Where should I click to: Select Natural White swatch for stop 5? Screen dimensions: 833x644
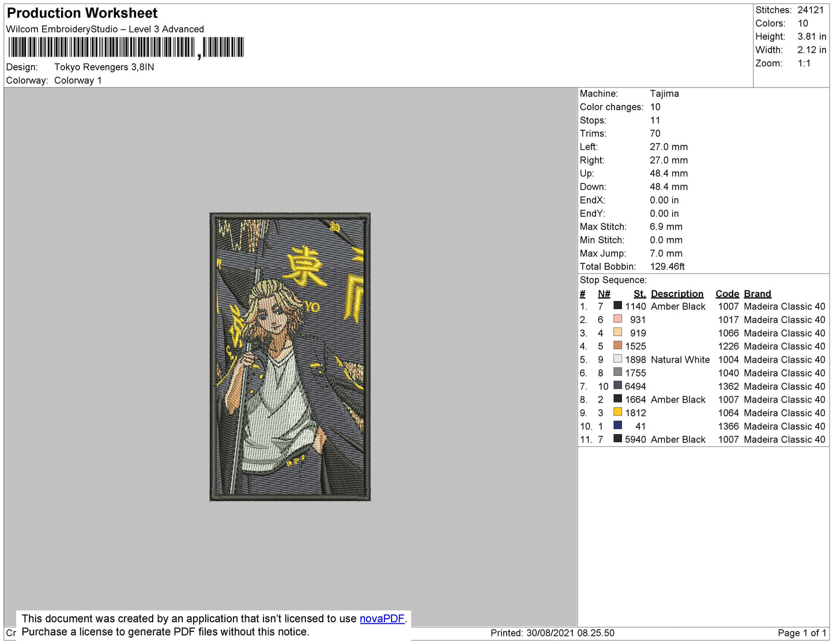point(617,359)
